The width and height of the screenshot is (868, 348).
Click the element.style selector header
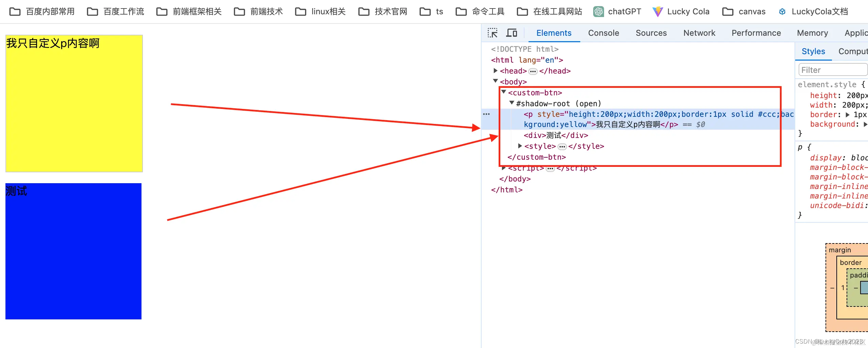pos(827,84)
